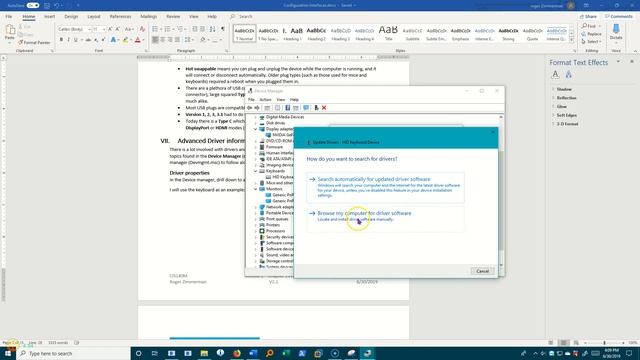Click the update driver icon in Device Manager toolbar
Viewport: 640px width, 360px height.
tap(316, 108)
